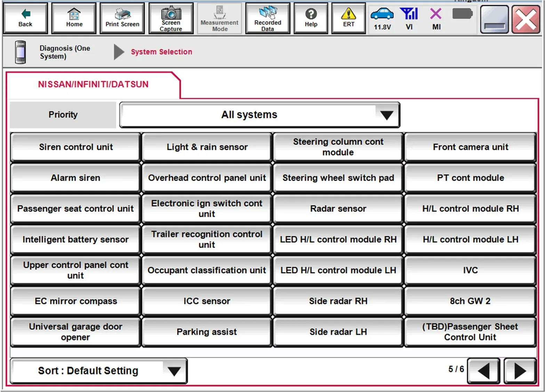The height and width of the screenshot is (392, 545).
Task: Select Intelligent battery sensor
Action: pyautogui.click(x=76, y=240)
